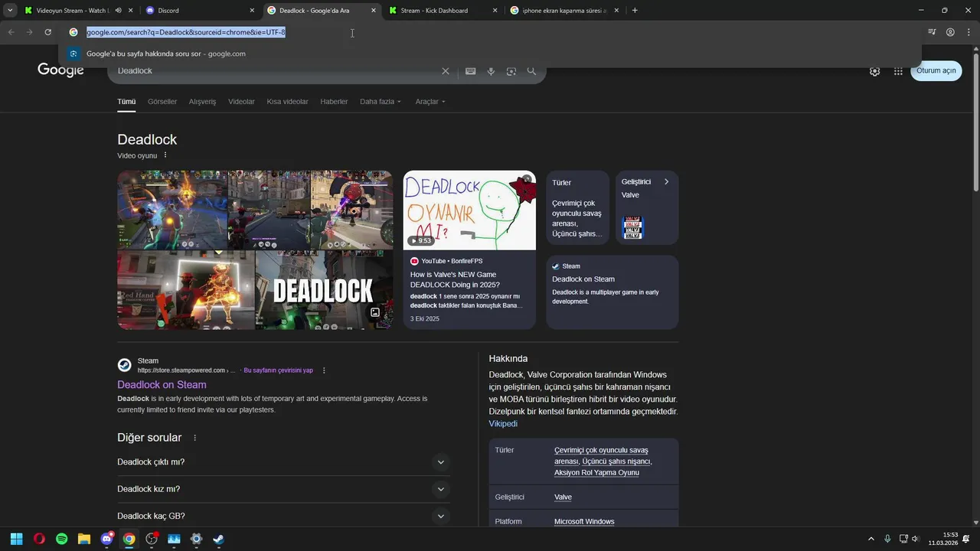Select Google'a bu sayfa hakkında soru sor suggestion
The width and height of the screenshot is (980, 551).
point(490,54)
